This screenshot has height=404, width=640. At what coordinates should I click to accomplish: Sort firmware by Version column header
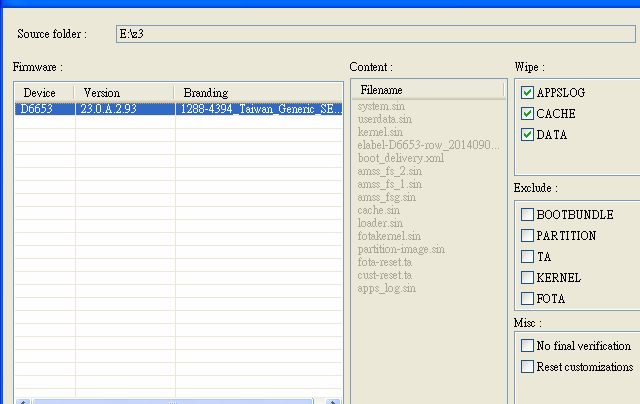(x=124, y=93)
